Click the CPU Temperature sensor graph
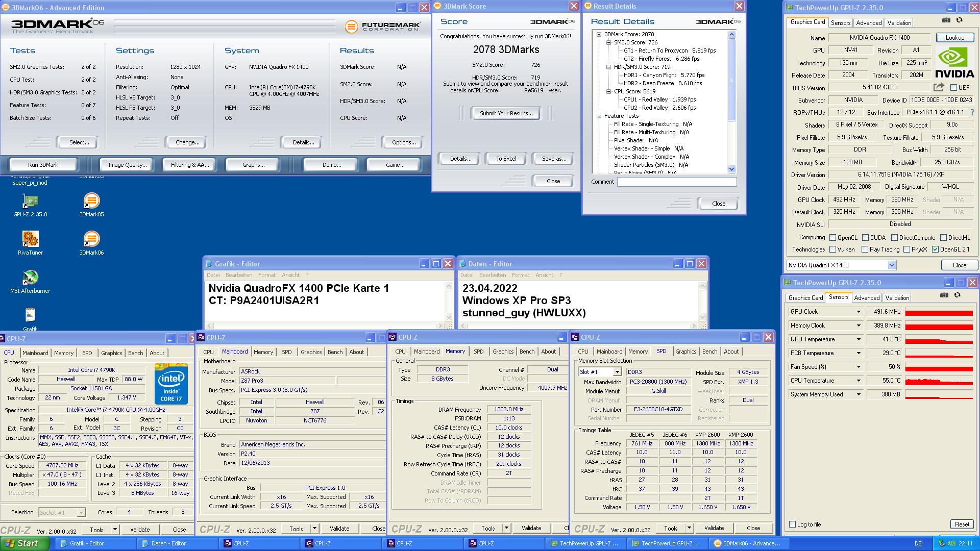Screen dimensions: 980x551 (x=939, y=381)
